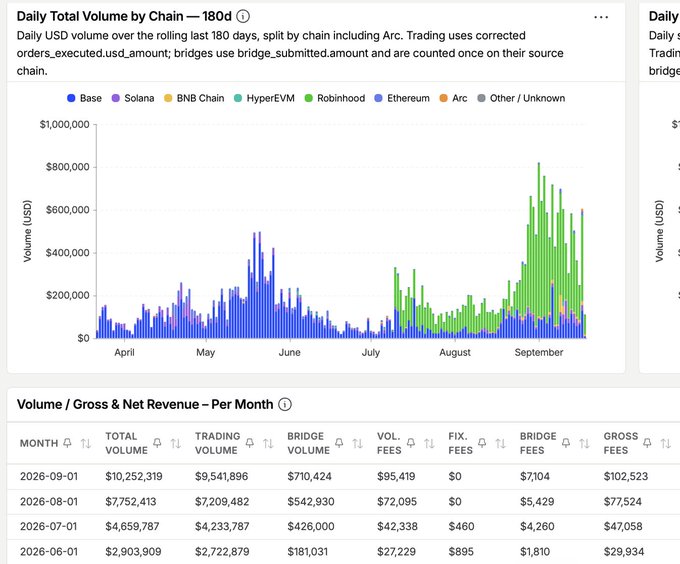The image size is (680, 564).
Task: Click total volume value $7,752,413
Action: 131,502
